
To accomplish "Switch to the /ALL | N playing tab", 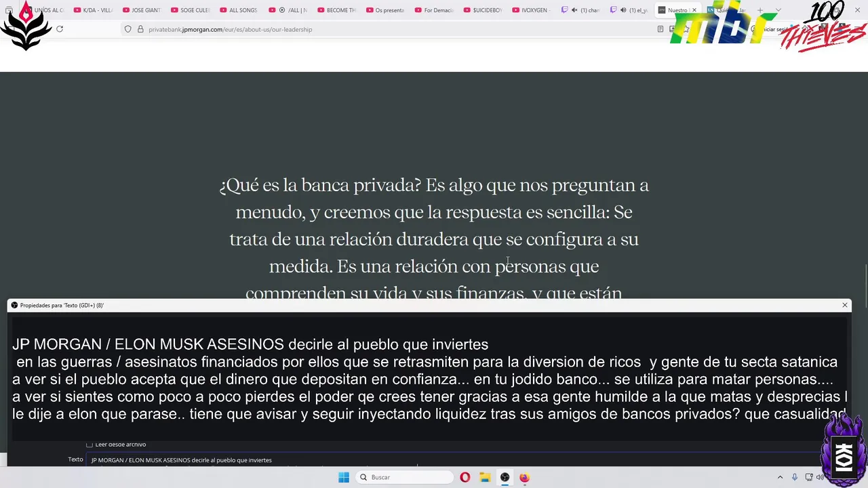I will (289, 10).
